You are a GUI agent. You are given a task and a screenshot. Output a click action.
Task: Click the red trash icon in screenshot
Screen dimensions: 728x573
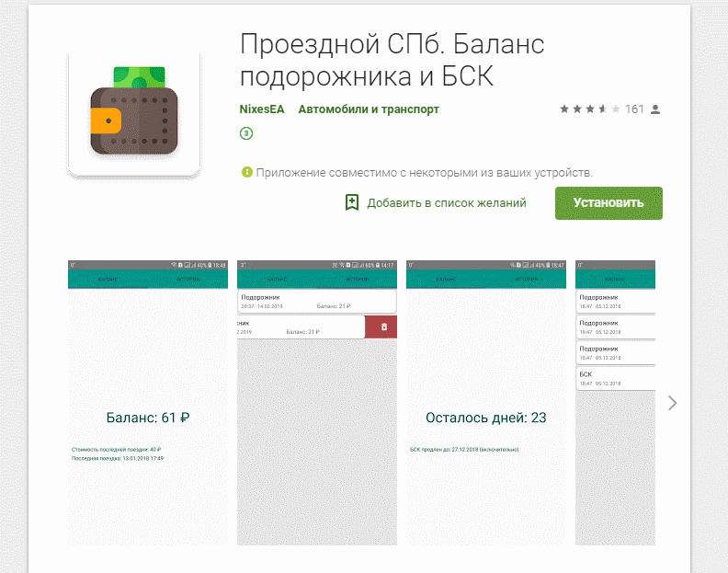click(x=384, y=327)
